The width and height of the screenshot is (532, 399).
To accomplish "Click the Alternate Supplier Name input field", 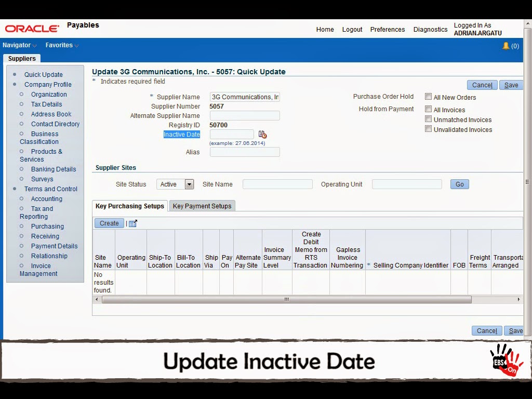I will 245,115.
